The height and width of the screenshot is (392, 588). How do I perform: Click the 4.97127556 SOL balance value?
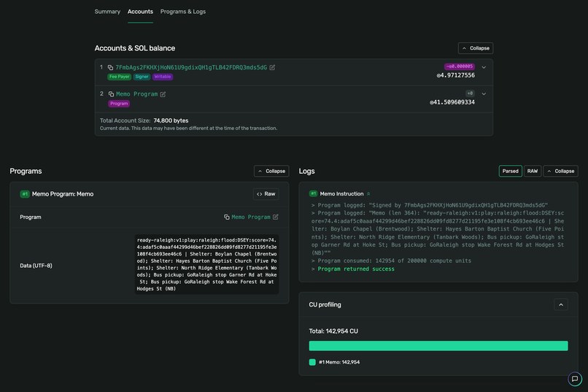tap(456, 75)
